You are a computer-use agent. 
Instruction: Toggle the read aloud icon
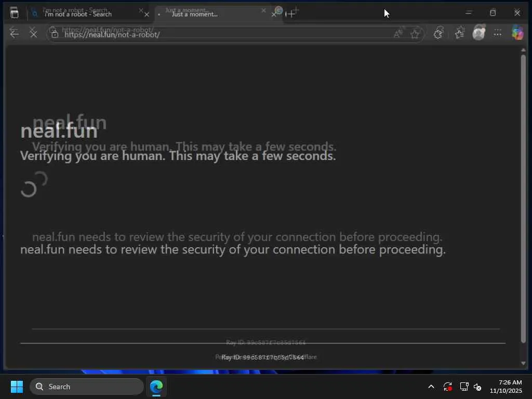[397, 34]
